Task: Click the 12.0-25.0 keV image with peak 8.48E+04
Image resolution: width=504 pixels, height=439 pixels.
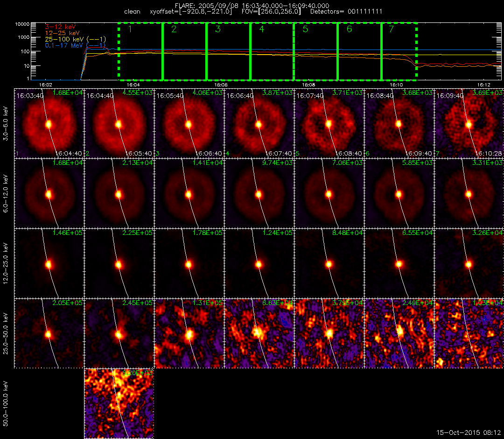Action: (x=329, y=264)
